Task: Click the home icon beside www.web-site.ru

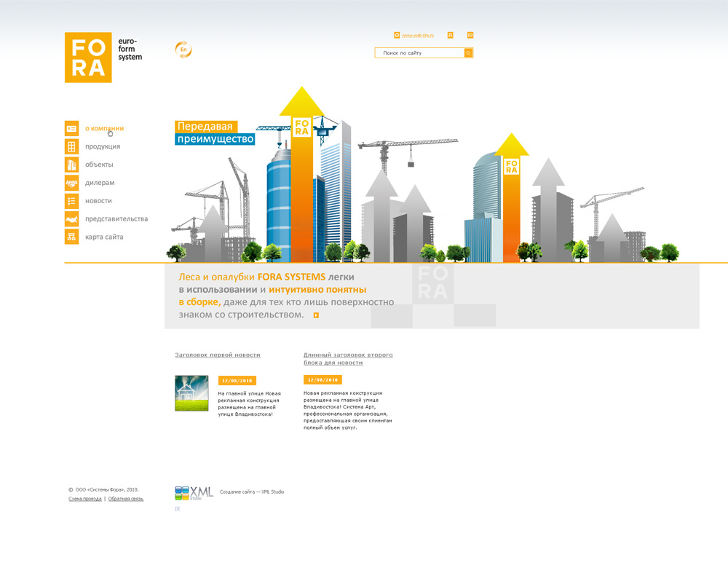Action: (x=397, y=34)
